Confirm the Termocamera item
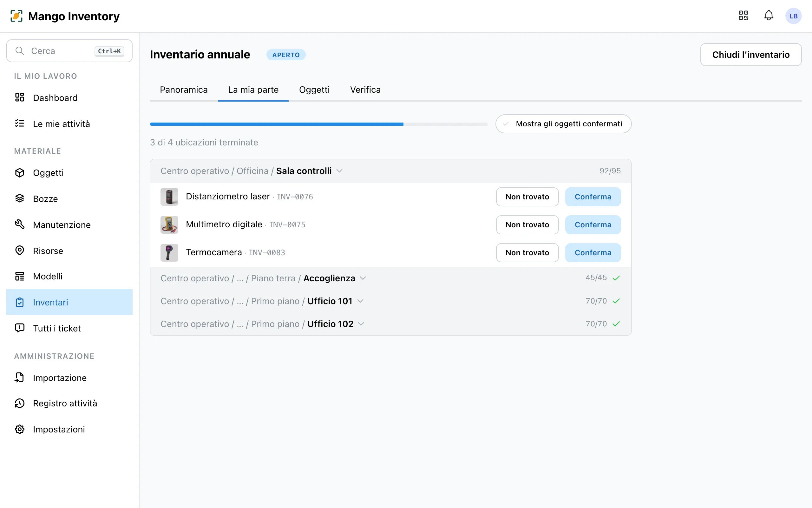812x508 pixels. (593, 252)
